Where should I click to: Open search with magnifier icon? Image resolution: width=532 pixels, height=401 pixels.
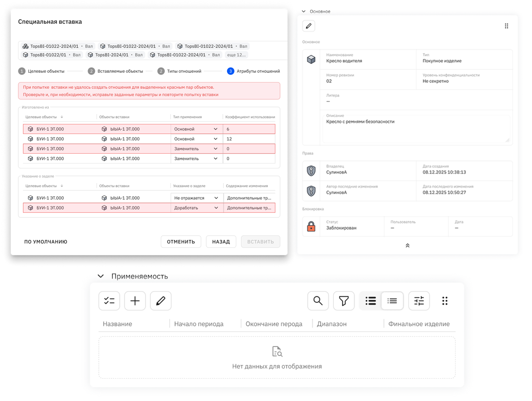[318, 301]
